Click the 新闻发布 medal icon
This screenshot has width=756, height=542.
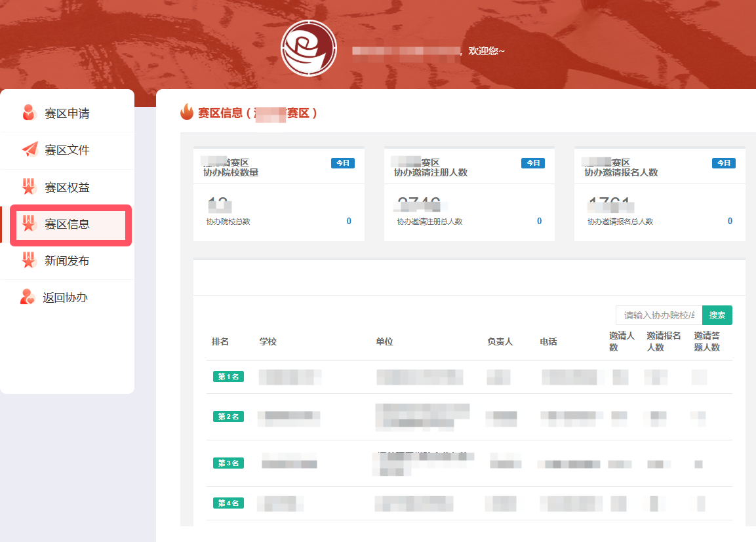[x=29, y=261]
